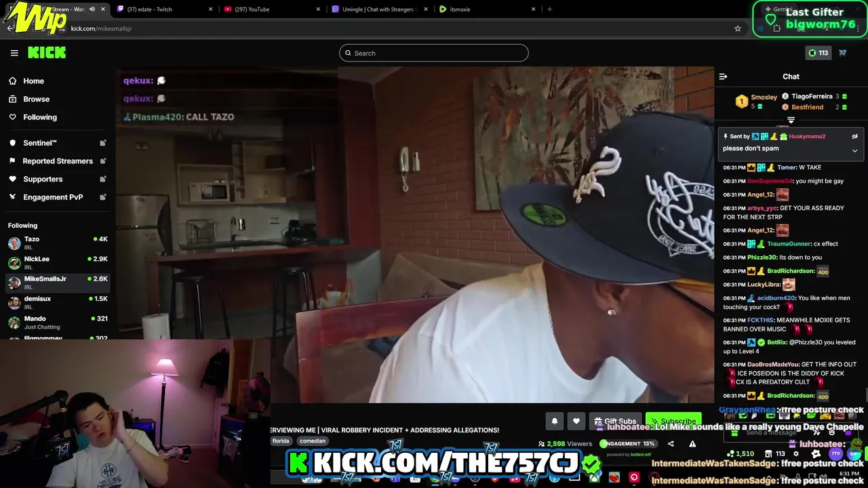Click the florida stream tag
The width and height of the screenshot is (868, 488).
pos(281,441)
